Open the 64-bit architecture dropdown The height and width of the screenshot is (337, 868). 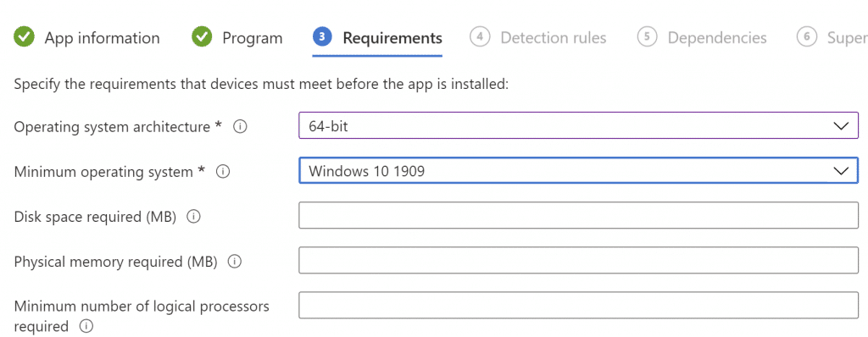(578, 126)
